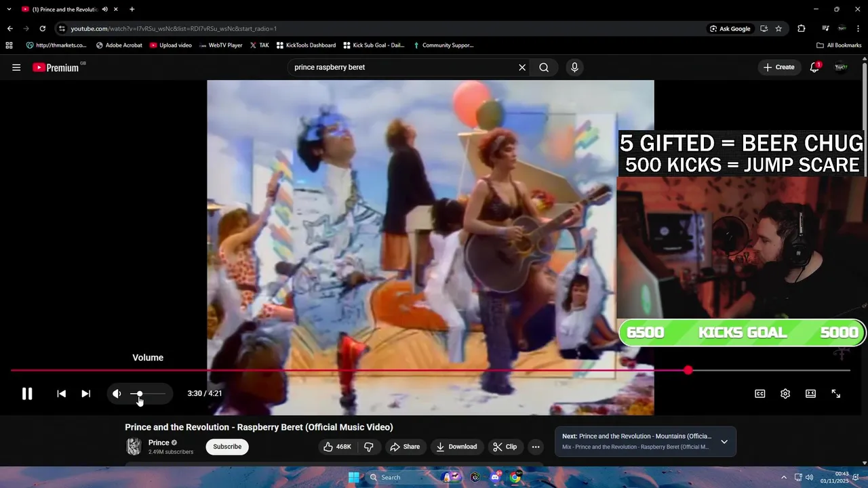The image size is (868, 488).
Task: Open All Bookmarks folder
Action: click(x=839, y=45)
